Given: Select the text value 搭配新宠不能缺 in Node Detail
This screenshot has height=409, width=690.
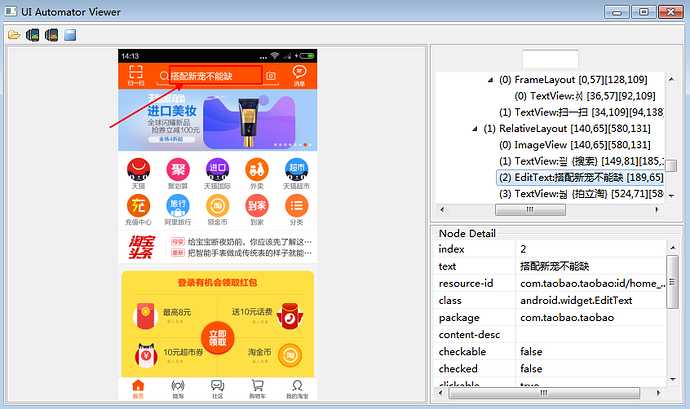Looking at the screenshot, I should click(x=554, y=266).
